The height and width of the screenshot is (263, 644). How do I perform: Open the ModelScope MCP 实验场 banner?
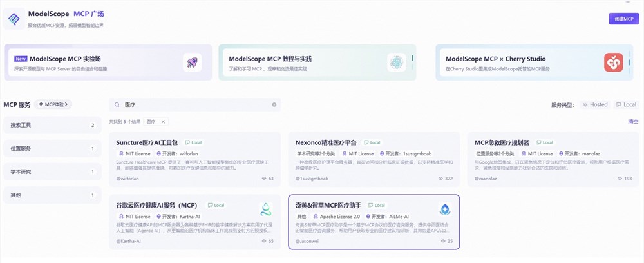click(x=108, y=63)
